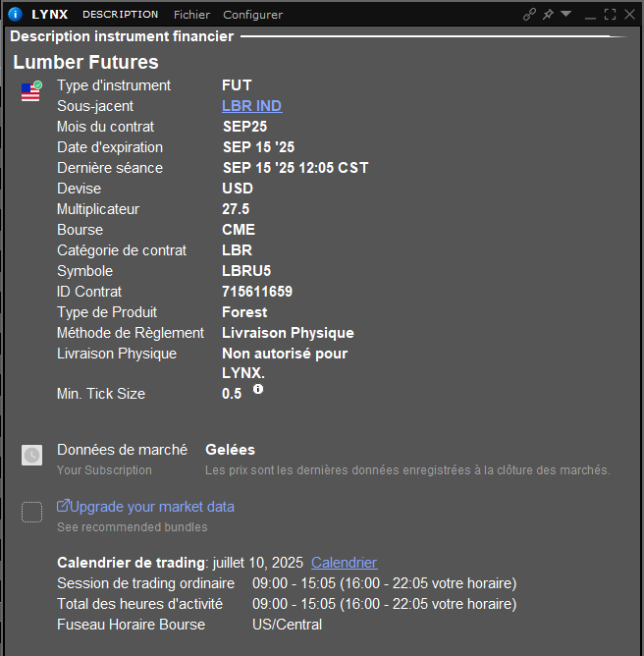
Task: Click the chain link icon in title bar
Action: (530, 14)
